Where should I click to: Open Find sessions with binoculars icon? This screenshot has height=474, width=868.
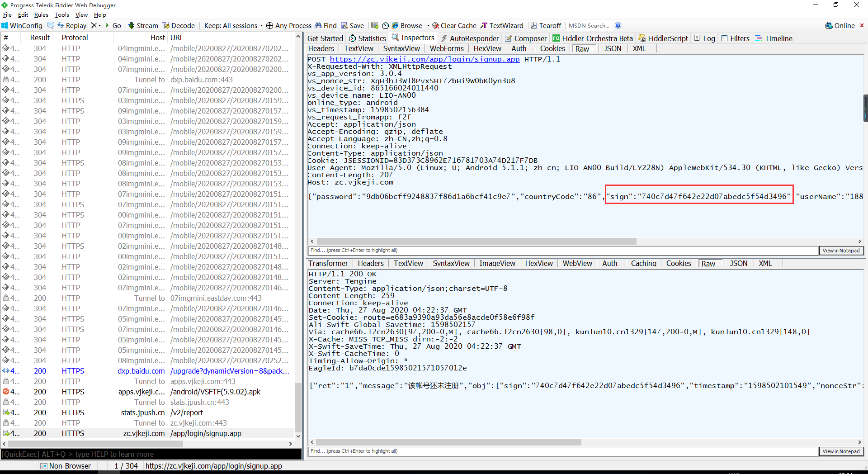click(326, 26)
